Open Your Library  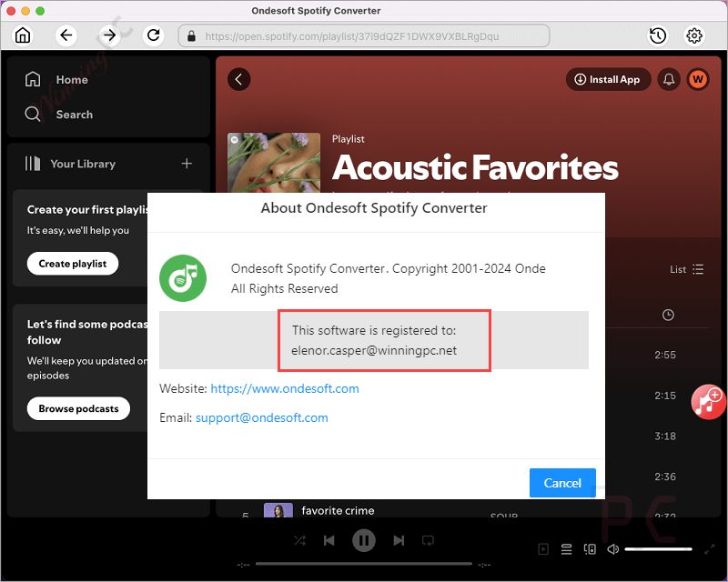click(x=70, y=164)
